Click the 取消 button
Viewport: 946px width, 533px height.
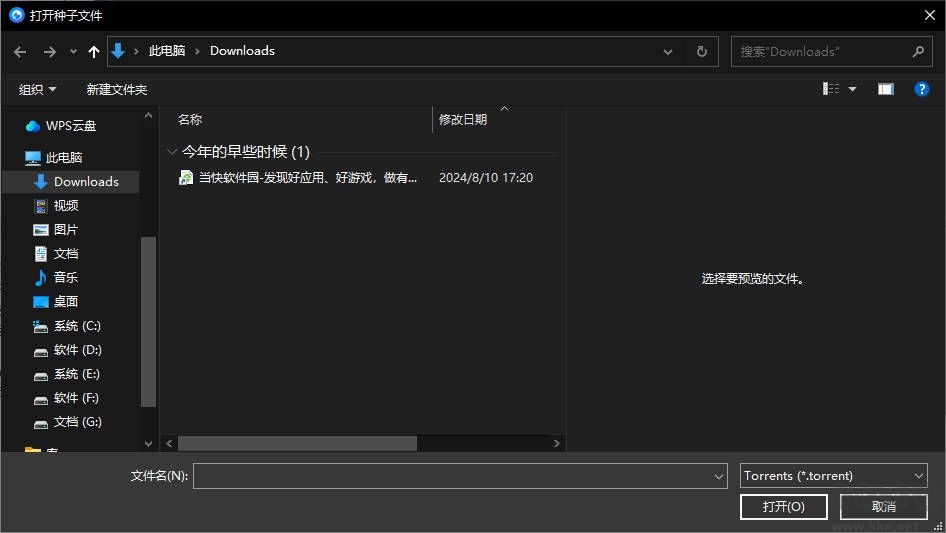(x=884, y=506)
